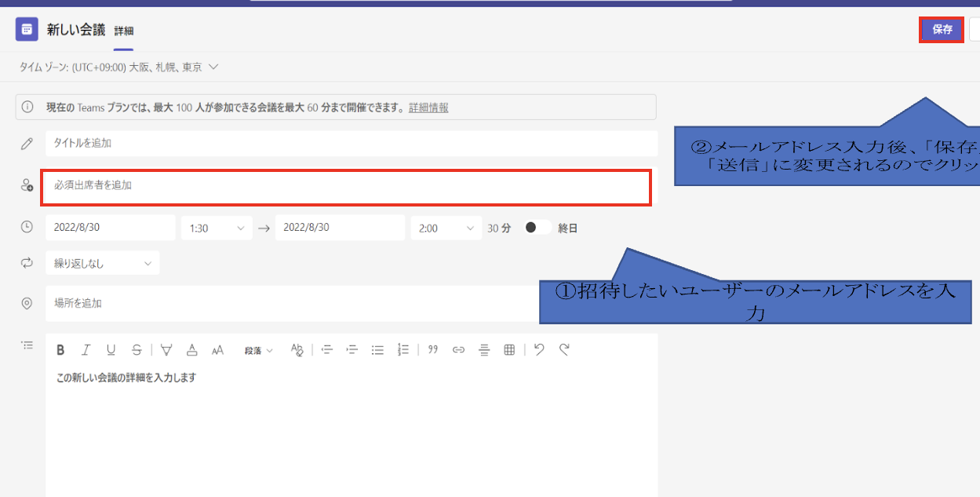Undo the last edit
This screenshot has width=980, height=497.
pyautogui.click(x=539, y=349)
